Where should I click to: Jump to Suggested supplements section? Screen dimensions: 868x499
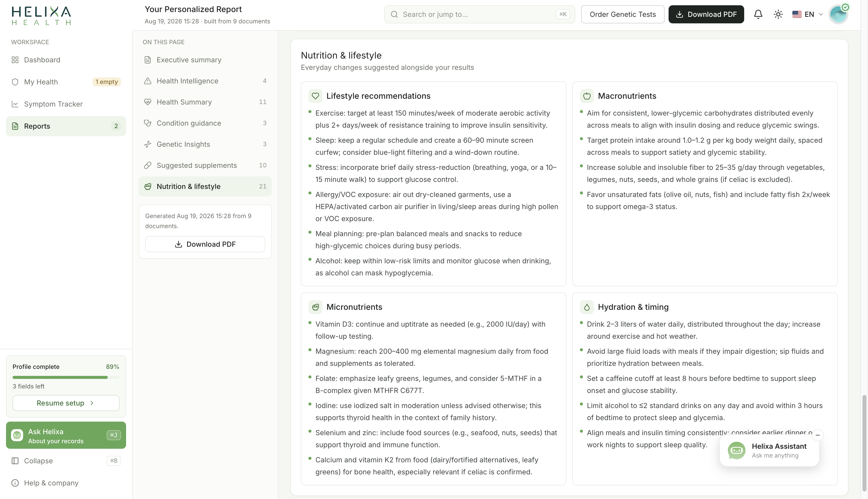coord(205,165)
